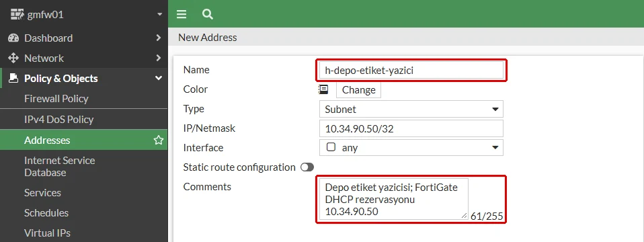Click the Comments text area

393,199
